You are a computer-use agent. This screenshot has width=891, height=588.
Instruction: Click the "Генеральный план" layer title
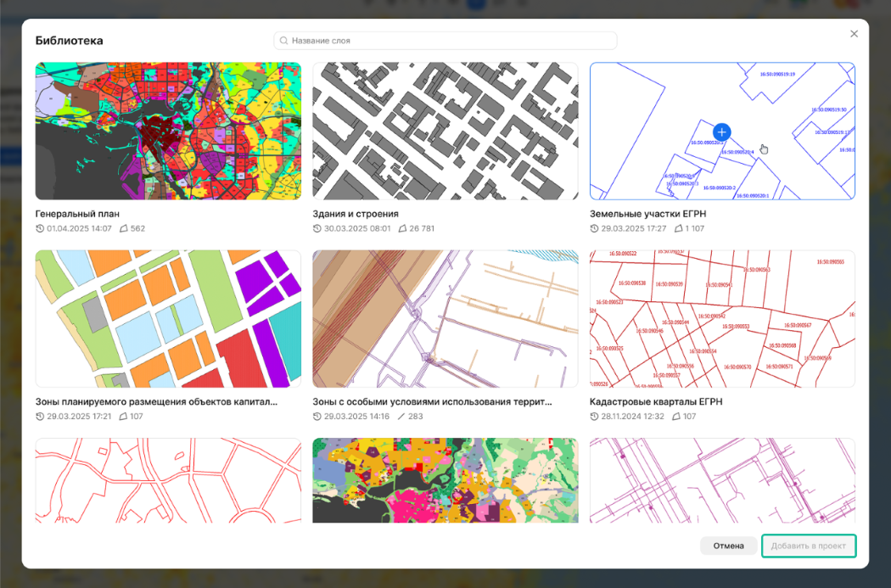77,214
